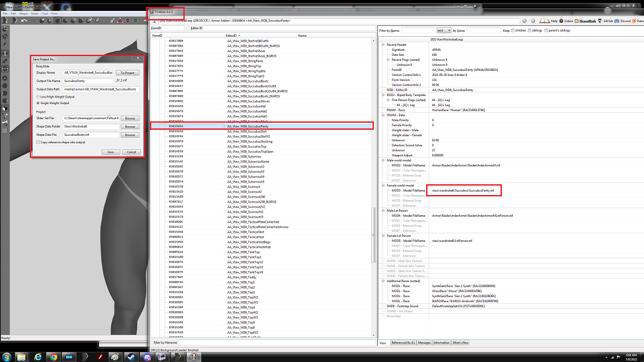Open the File menu in Outfit Studio
This screenshot has width=644, height=362.
[6, 13]
